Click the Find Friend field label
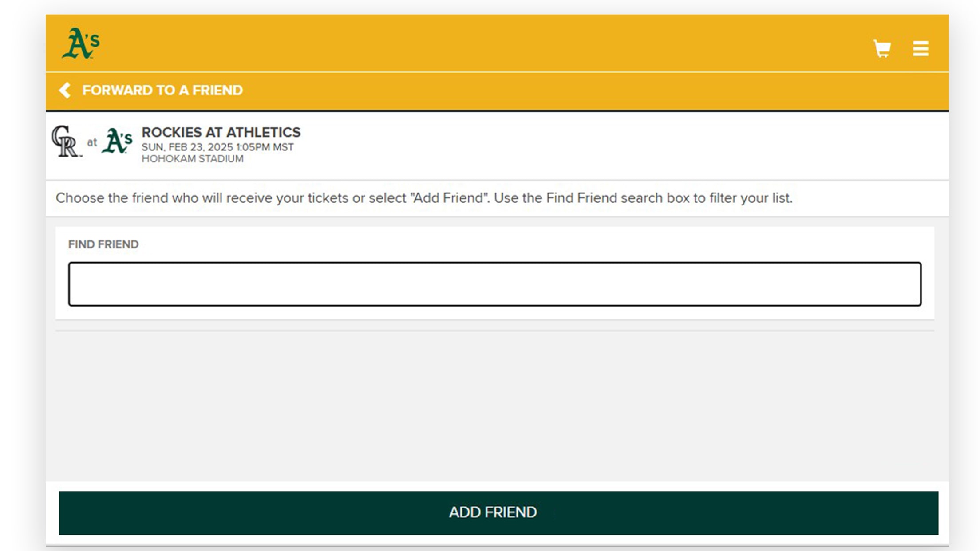This screenshot has height=551, width=980. coord(103,244)
